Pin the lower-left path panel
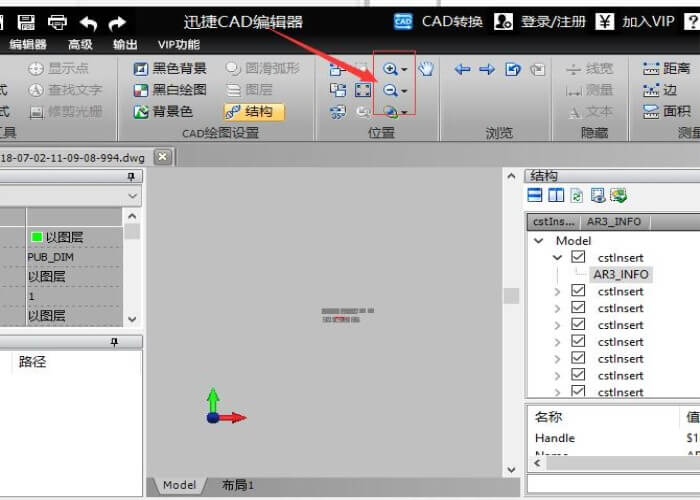The height and width of the screenshot is (500, 700). (x=114, y=342)
